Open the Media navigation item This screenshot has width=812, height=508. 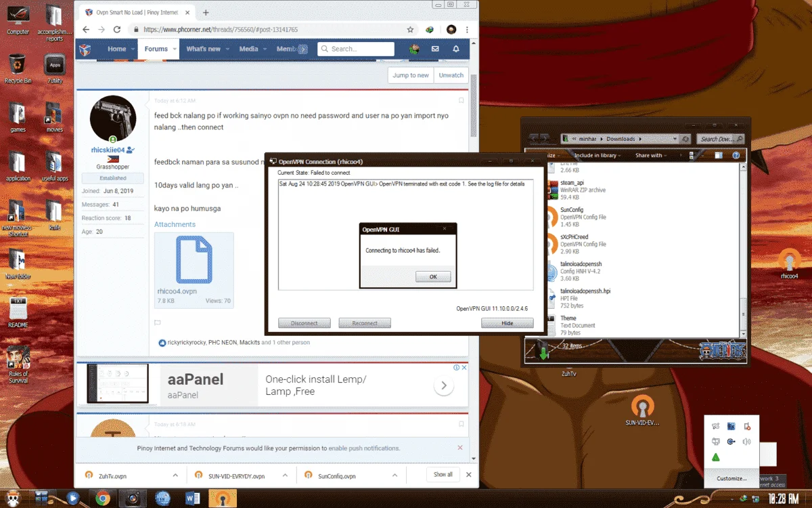pos(248,49)
